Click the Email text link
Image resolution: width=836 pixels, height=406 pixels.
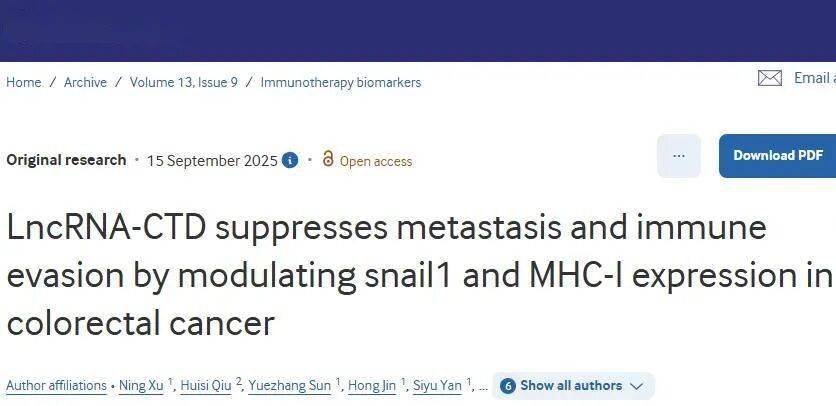point(813,78)
